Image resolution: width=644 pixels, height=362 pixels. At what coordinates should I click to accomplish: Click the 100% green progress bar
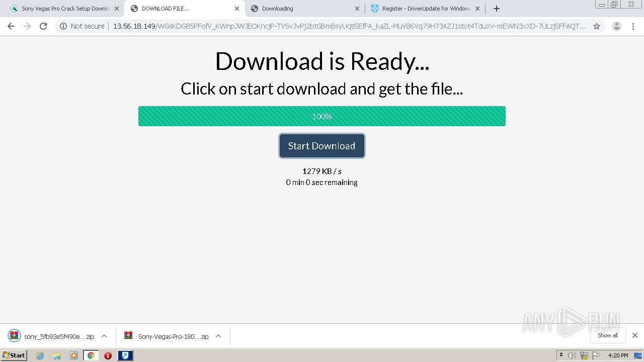pos(322,116)
